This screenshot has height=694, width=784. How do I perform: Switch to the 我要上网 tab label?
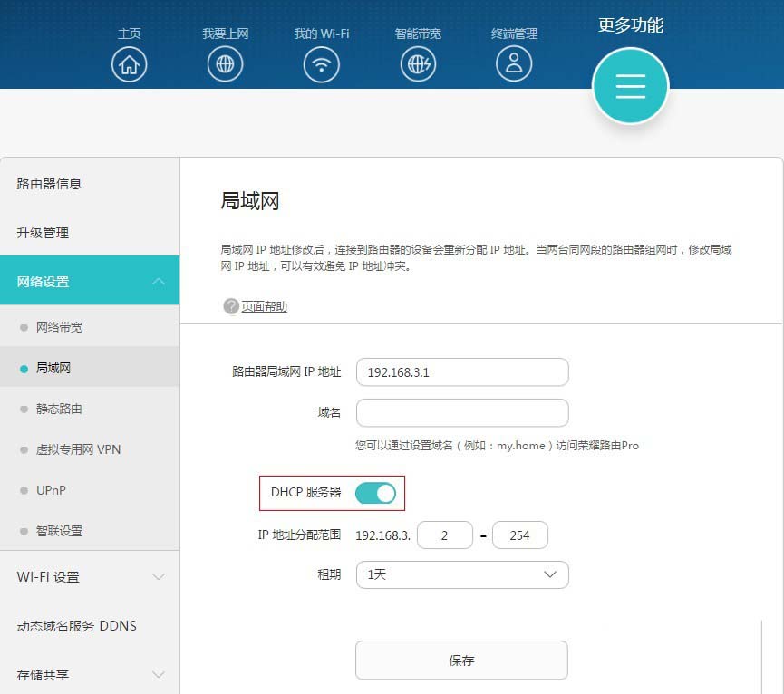click(x=226, y=34)
